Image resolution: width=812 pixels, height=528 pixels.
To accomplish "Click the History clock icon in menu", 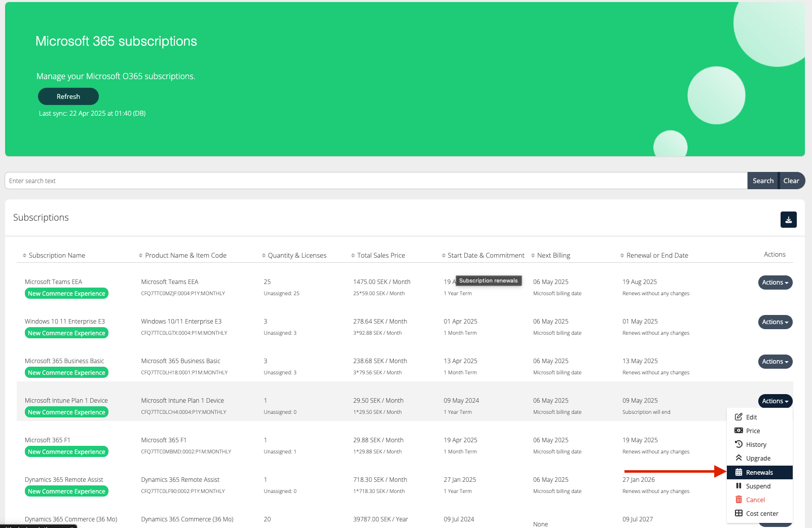I will (739, 444).
